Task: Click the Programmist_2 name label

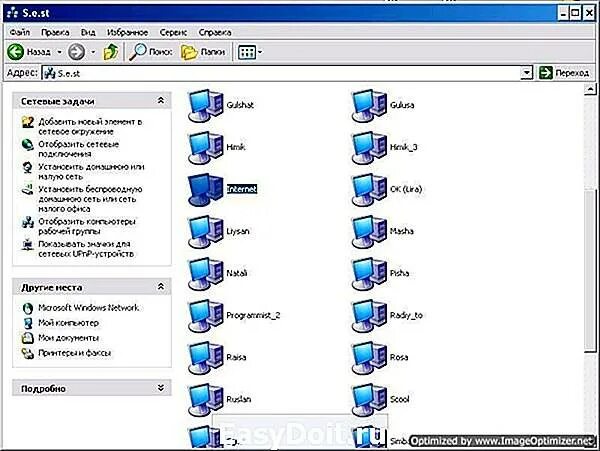Action: pos(253,316)
